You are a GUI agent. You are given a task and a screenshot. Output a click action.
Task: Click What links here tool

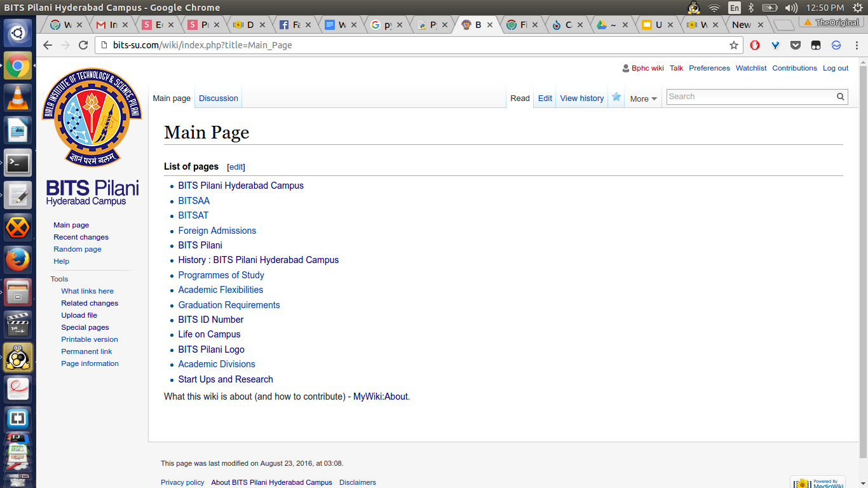(87, 291)
